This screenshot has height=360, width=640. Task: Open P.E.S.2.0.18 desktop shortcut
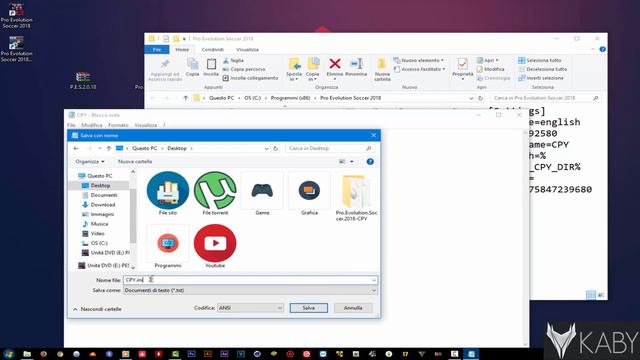pos(83,81)
